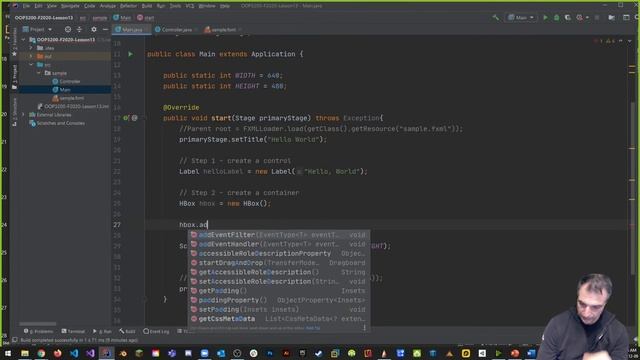Click the warning count indicator in editor corner
Image resolution: width=640 pixels, height=360 pixels.
610,41
